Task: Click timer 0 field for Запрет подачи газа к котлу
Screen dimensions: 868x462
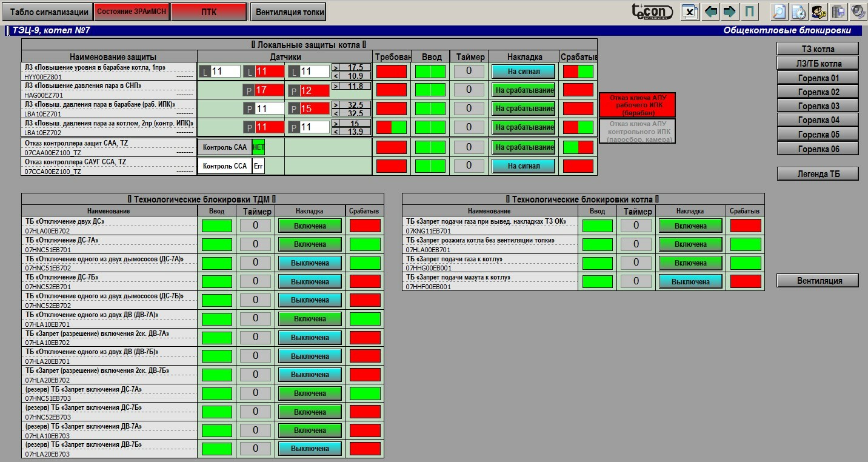Action: click(636, 263)
